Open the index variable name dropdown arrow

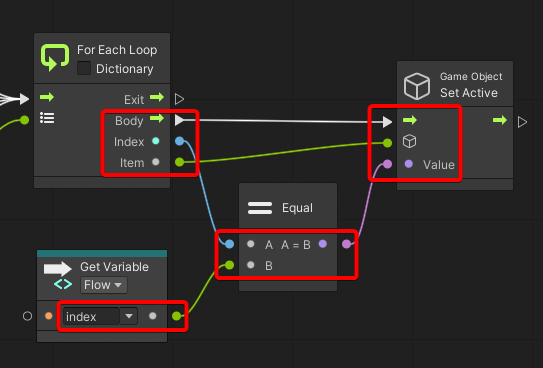coord(129,316)
